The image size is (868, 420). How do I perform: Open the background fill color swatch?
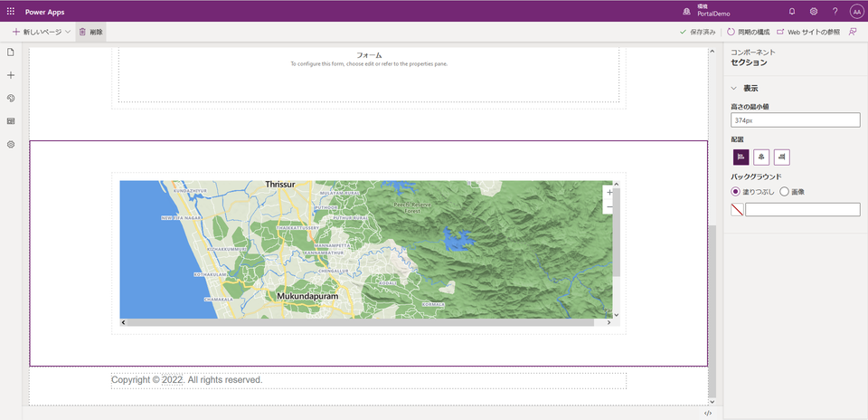(737, 210)
